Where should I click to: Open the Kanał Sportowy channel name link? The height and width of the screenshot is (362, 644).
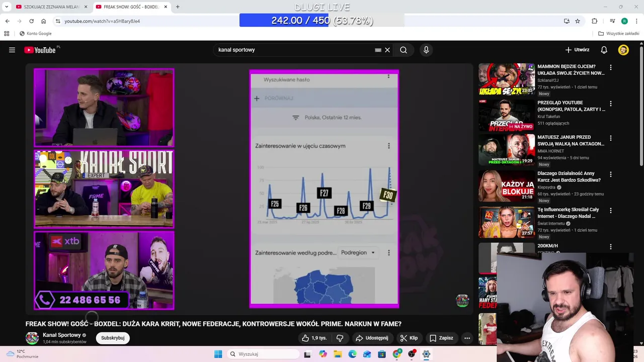click(x=61, y=335)
